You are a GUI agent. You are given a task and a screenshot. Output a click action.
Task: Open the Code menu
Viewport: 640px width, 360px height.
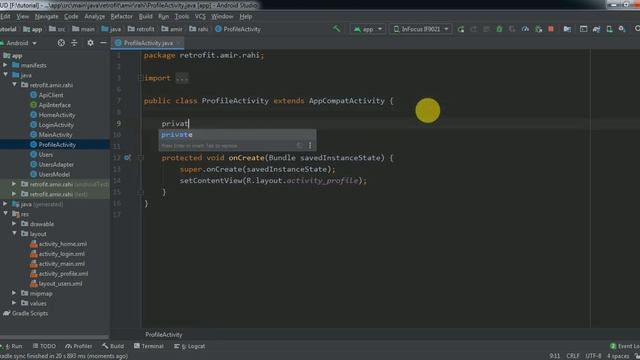pyautogui.click(x=71, y=16)
